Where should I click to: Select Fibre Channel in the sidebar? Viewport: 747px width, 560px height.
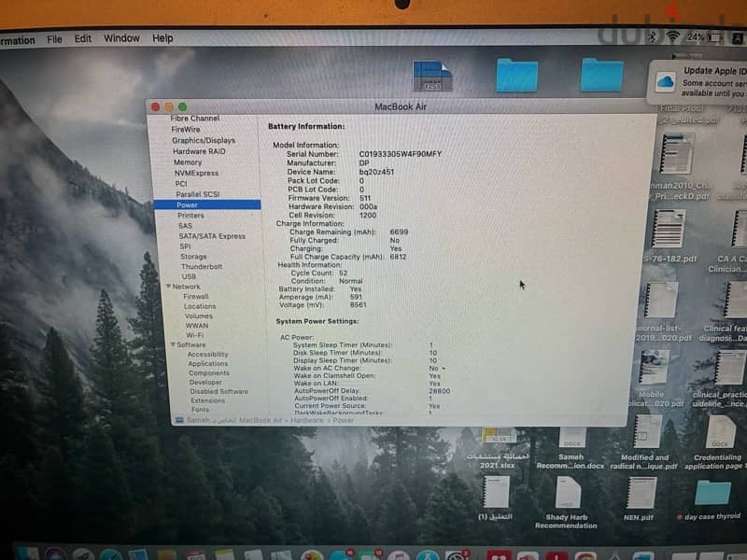pyautogui.click(x=195, y=119)
